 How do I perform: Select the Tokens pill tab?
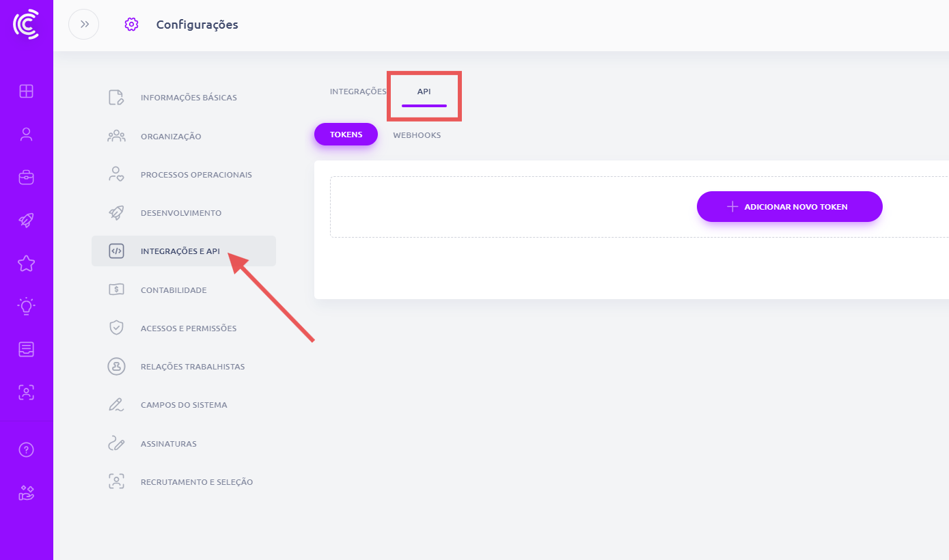click(x=346, y=135)
